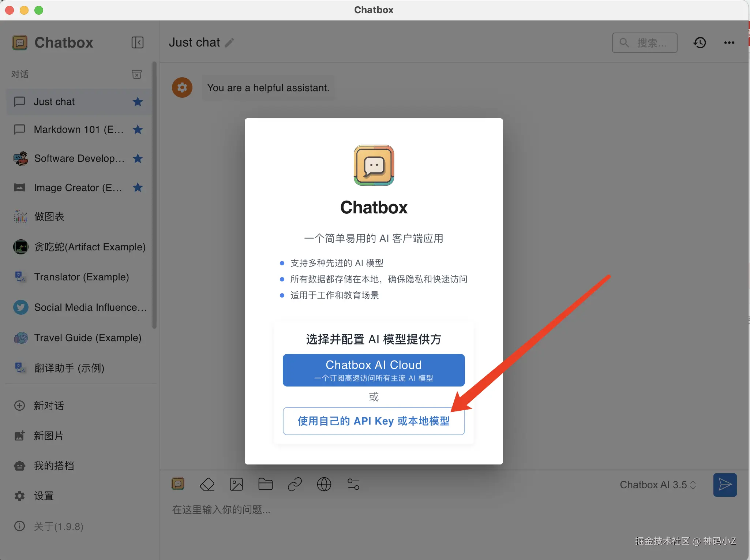Collapse the sidebar with the panel icon
This screenshot has height=560, width=750.
click(137, 42)
